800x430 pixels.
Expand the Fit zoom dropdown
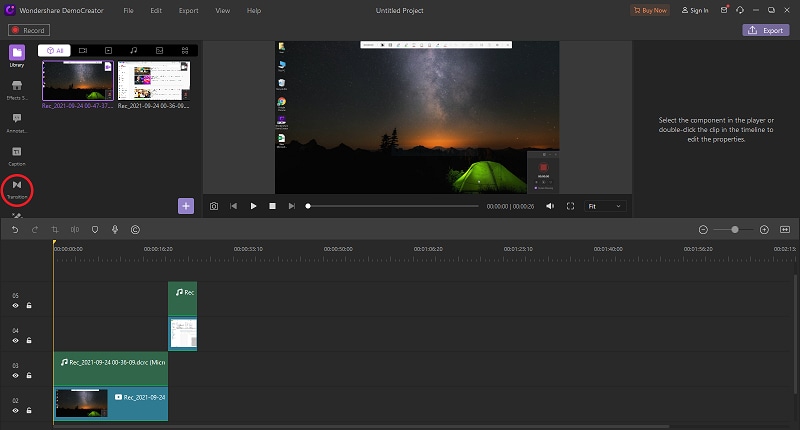pos(605,206)
